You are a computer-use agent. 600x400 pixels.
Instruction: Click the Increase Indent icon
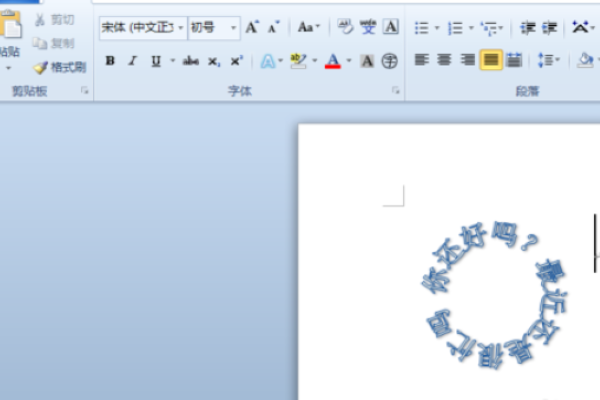[x=549, y=28]
